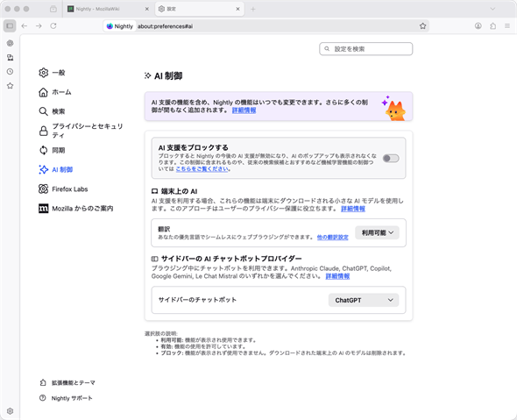Open the 翻訳 利用可能 dropdown
Screen dimensions: 517x420
click(377, 232)
